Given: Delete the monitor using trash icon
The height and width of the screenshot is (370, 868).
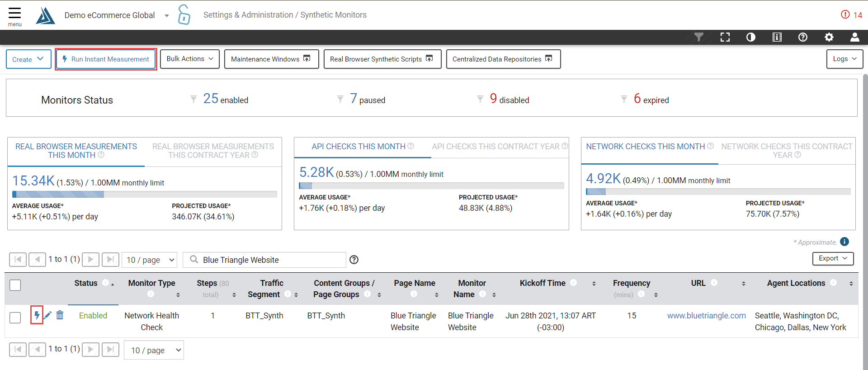Looking at the screenshot, I should [x=60, y=315].
